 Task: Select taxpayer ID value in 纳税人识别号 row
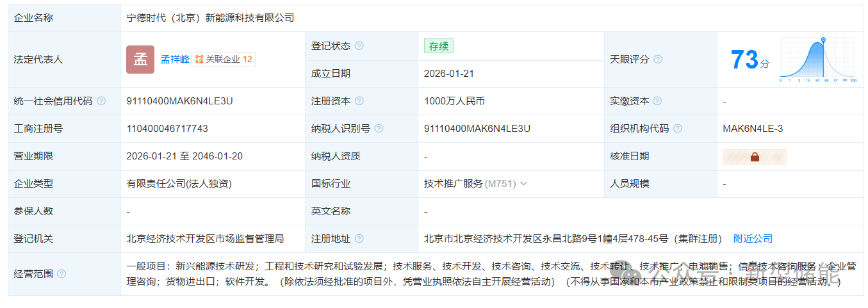pyautogui.click(x=477, y=129)
